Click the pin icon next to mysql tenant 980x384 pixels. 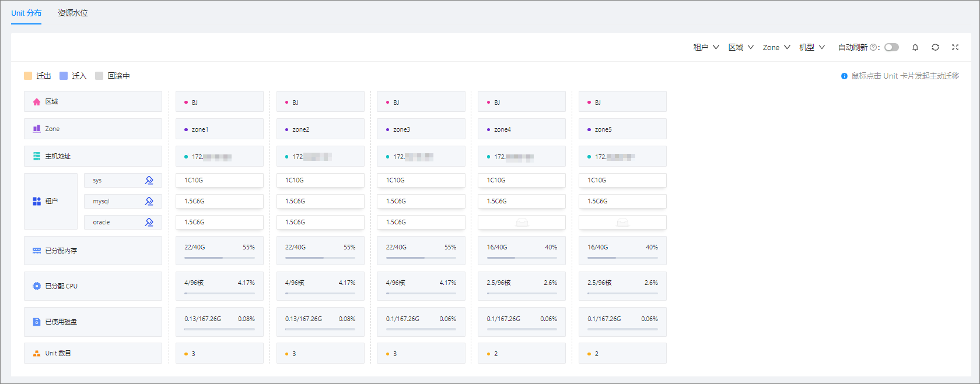[149, 201]
